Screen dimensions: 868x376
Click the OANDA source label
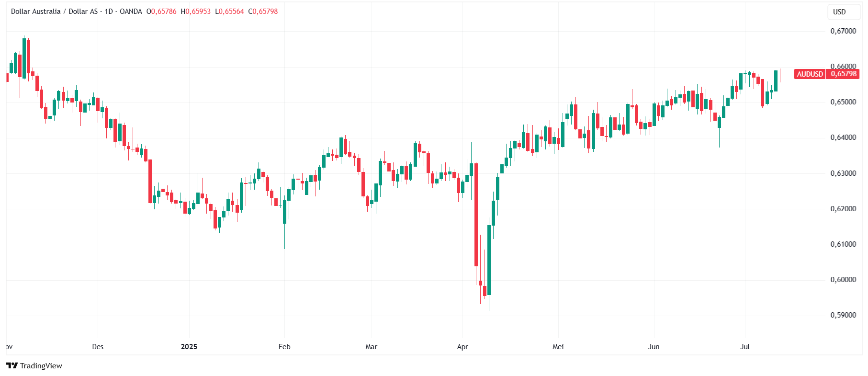tap(131, 11)
